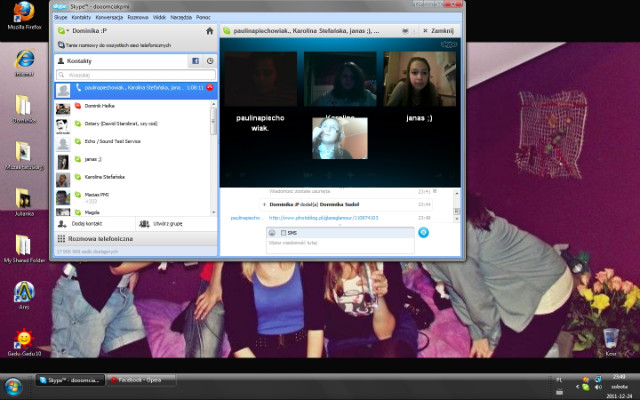640x400 pixels.
Task: Open Internet Explorer desktop shortcut
Action: click(24, 62)
